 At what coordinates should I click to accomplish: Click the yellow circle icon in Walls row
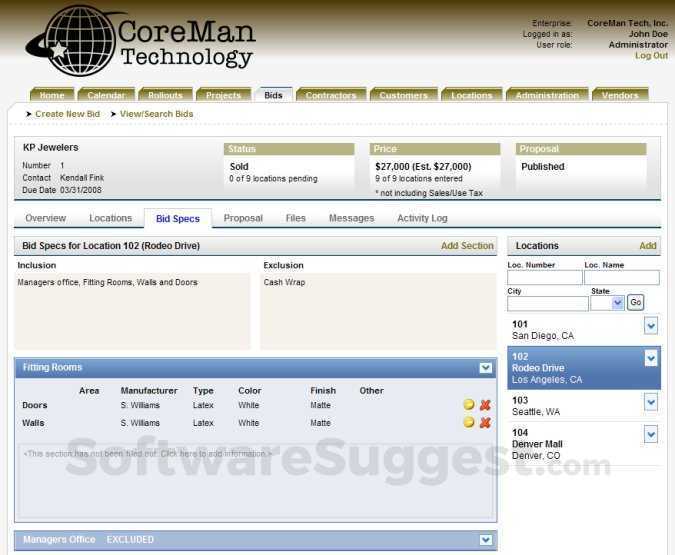[469, 422]
